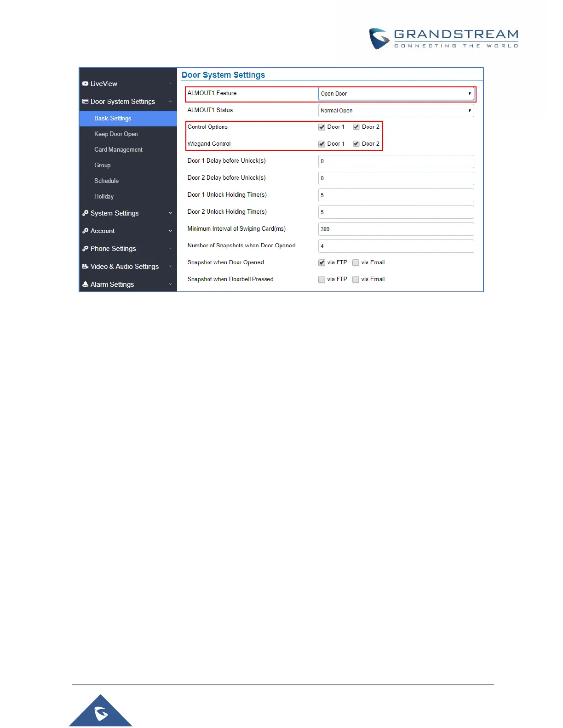Click the Snapshot when Doorbell Pressed label
This screenshot has width=563, height=728.
click(230, 279)
